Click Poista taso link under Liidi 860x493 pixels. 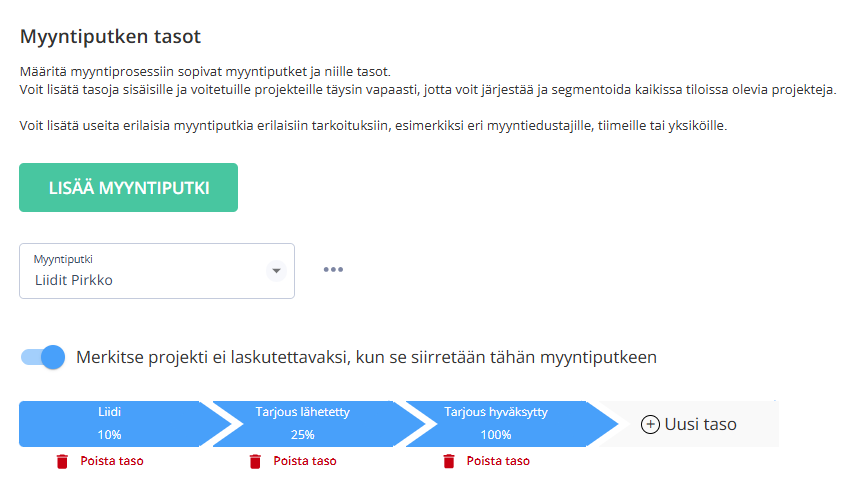[x=112, y=461]
